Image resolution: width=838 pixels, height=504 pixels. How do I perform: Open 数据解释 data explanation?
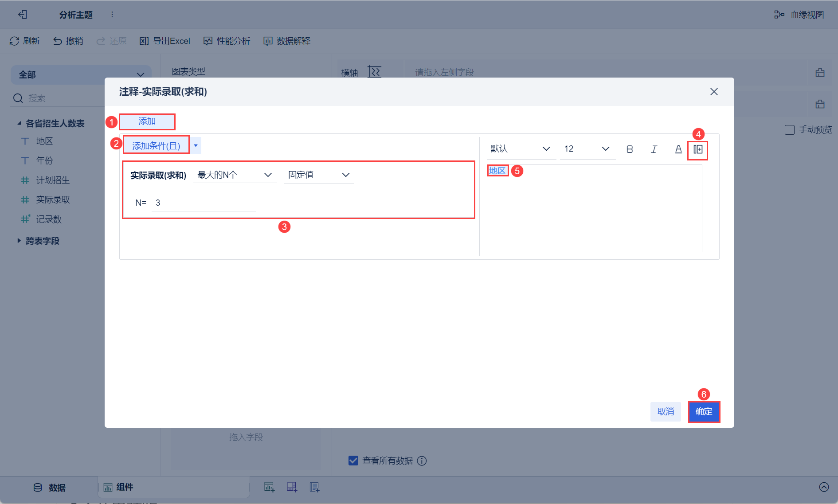(287, 41)
